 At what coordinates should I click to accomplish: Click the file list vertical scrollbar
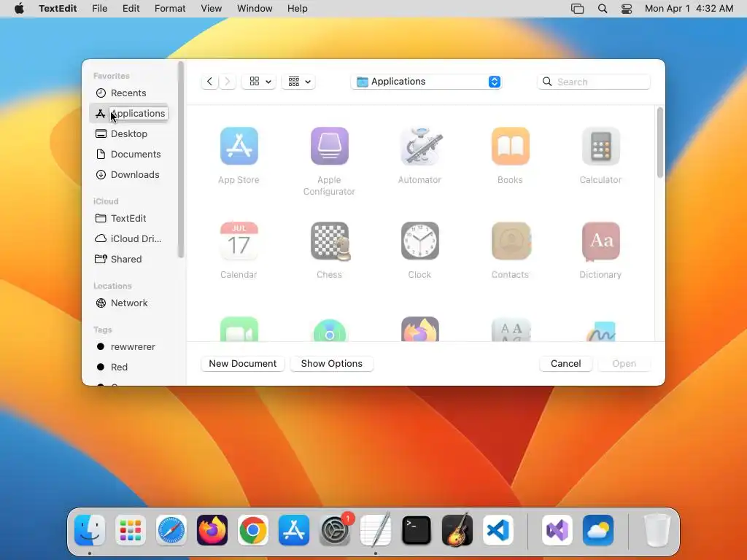coord(659,142)
